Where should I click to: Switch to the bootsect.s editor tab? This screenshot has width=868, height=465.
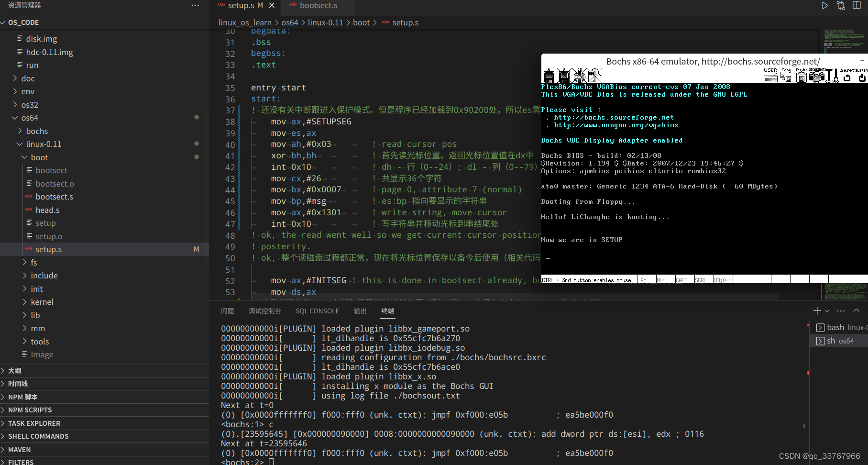(318, 5)
